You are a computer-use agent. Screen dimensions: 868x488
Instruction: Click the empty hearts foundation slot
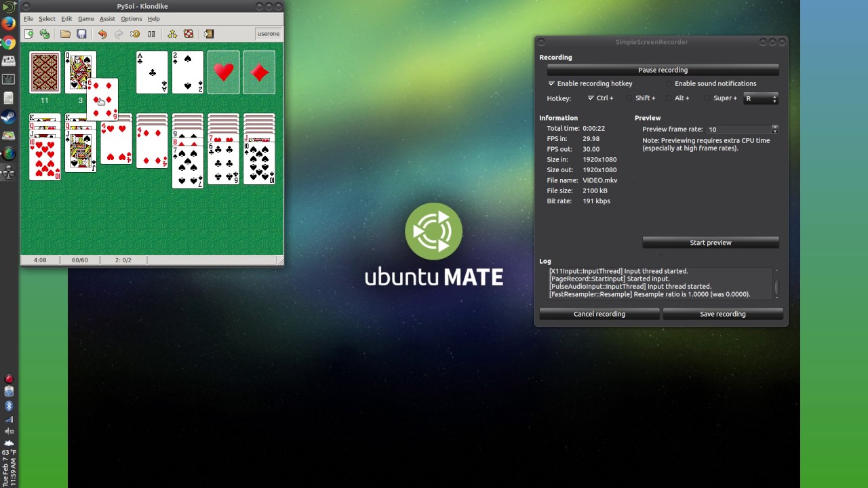(224, 72)
